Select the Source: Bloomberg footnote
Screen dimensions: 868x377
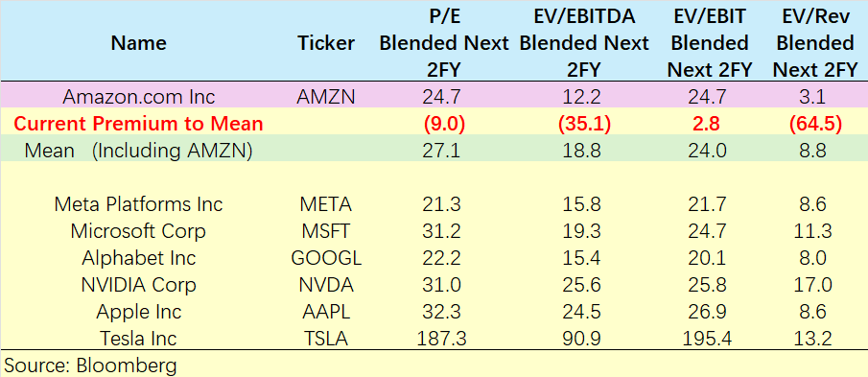point(91,365)
